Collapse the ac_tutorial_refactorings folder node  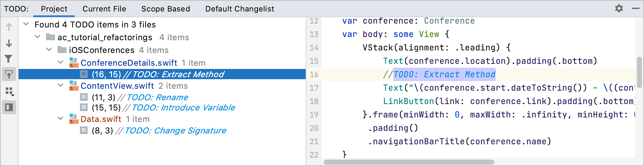coord(38,37)
